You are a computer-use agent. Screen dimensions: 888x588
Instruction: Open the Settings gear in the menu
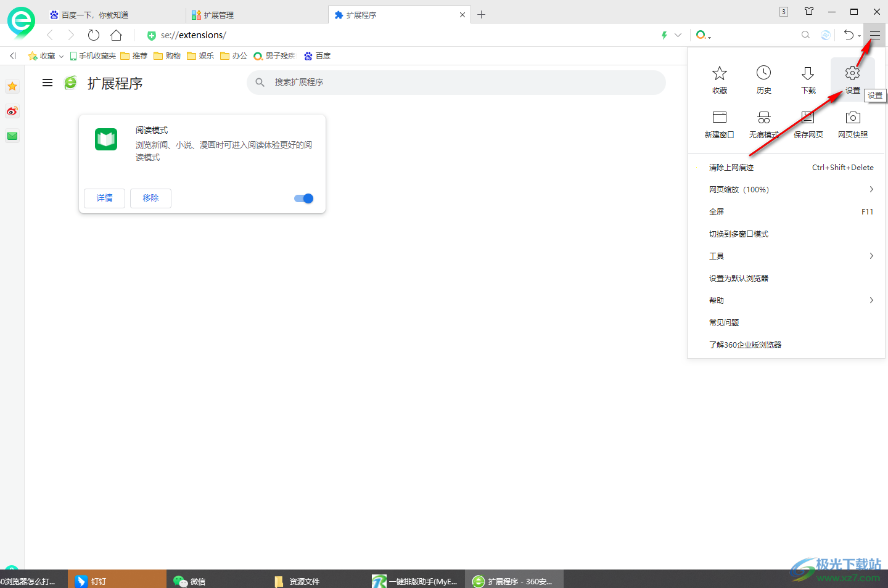(x=852, y=79)
